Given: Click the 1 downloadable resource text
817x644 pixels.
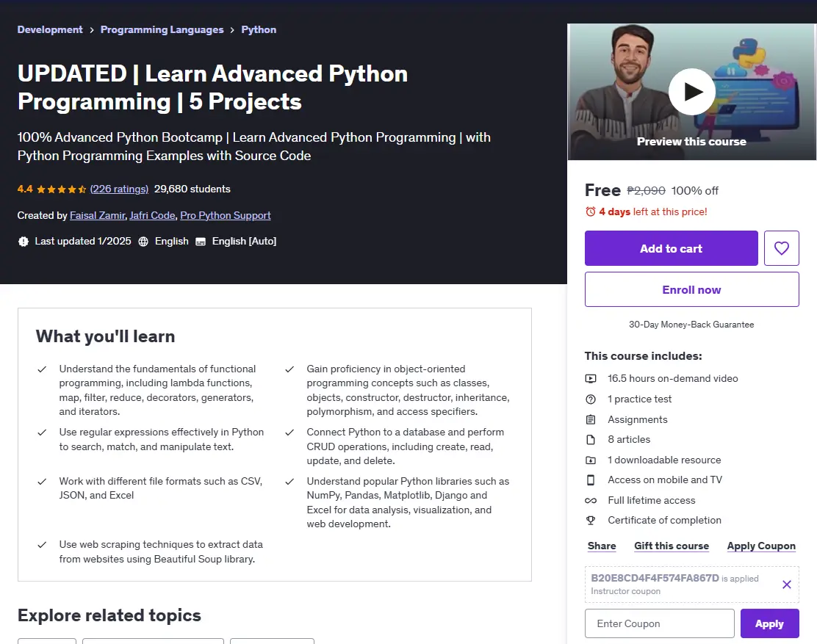Looking at the screenshot, I should (664, 460).
